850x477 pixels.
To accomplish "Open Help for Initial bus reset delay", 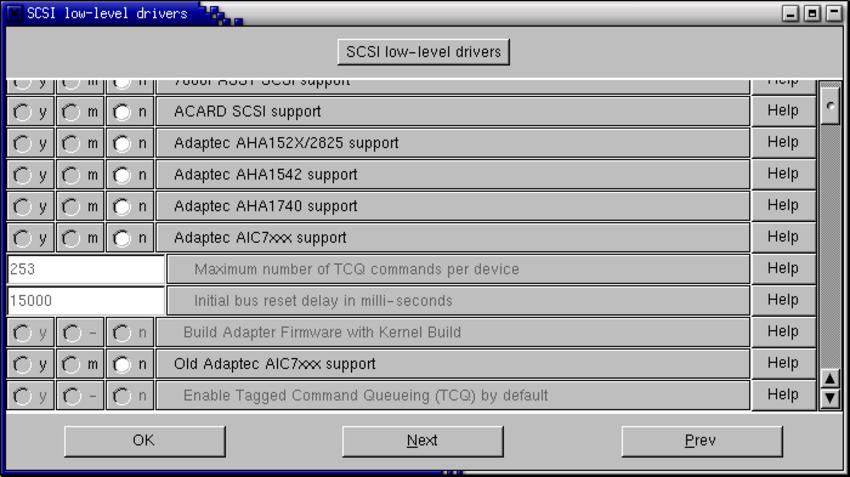I will [x=783, y=300].
